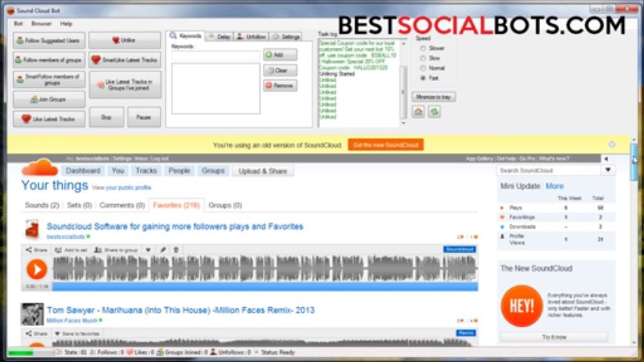Click pencil edit icon on first track
Viewport: 644px width, 362px height.
click(163, 250)
